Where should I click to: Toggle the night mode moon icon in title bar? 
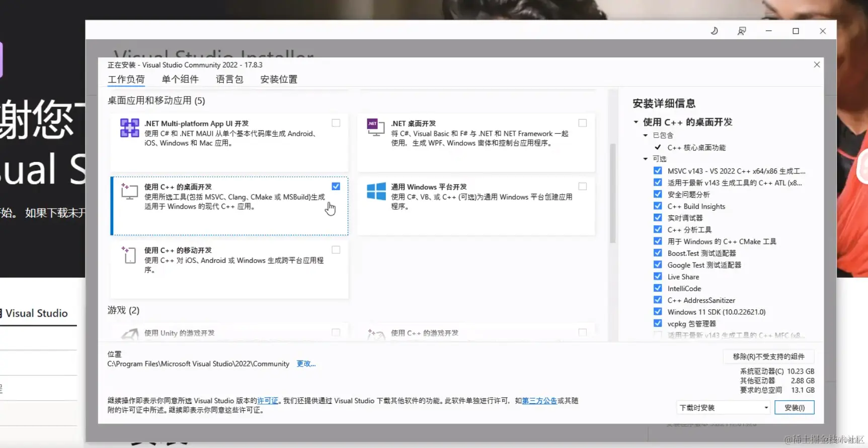click(x=715, y=31)
